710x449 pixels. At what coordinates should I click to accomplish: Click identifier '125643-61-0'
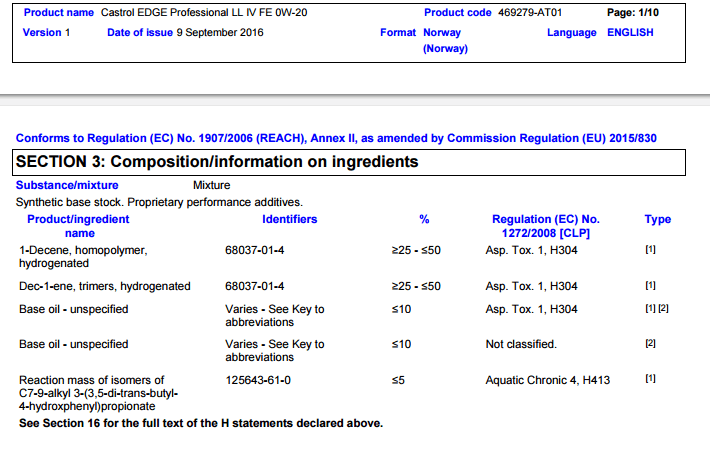coord(258,380)
